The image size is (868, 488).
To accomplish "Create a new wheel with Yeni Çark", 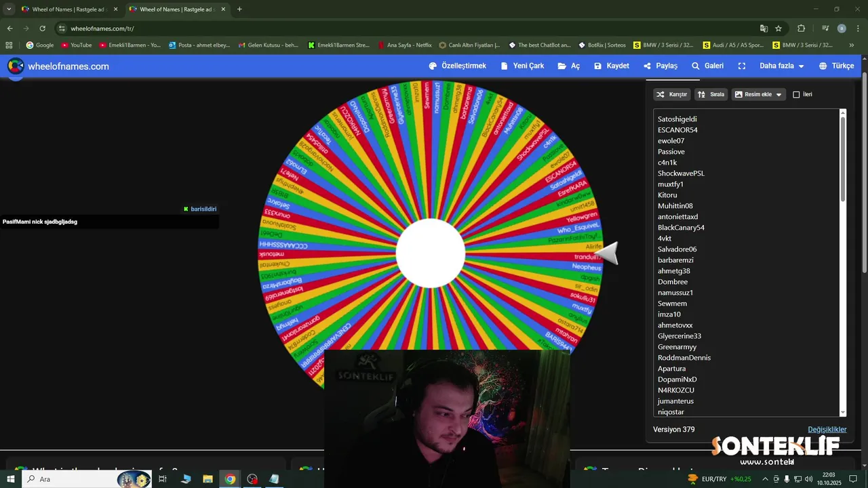I will [x=522, y=66].
